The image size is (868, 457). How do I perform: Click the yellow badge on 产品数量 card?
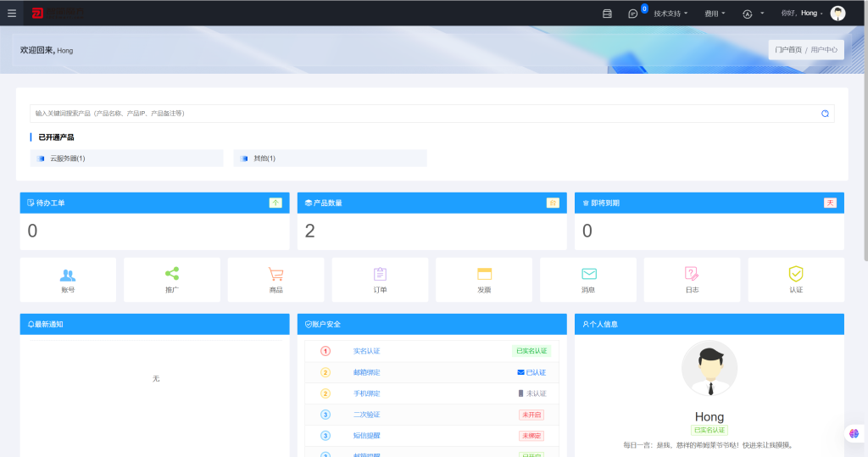pyautogui.click(x=553, y=203)
